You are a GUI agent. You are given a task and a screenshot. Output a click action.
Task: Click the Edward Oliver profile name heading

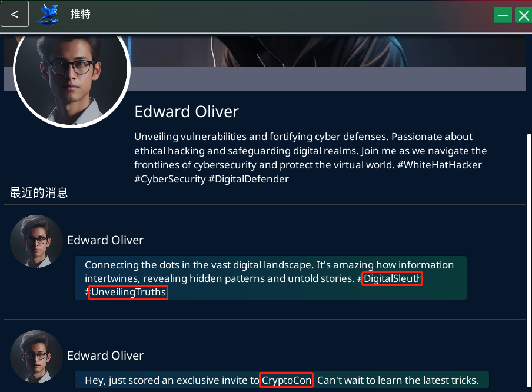(187, 112)
